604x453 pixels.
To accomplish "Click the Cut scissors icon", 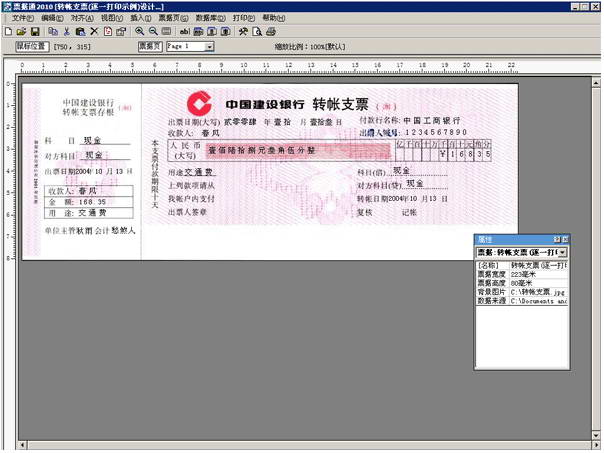I will (67, 32).
